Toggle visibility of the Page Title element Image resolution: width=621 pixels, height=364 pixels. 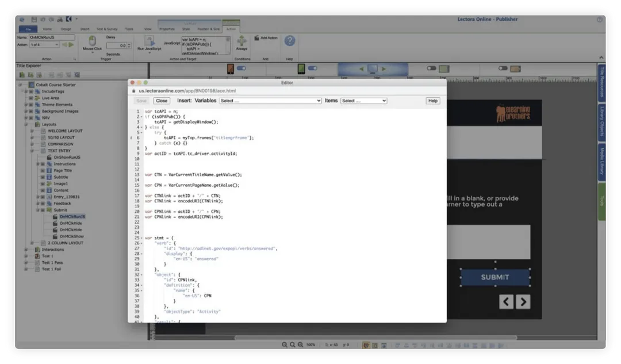point(42,170)
